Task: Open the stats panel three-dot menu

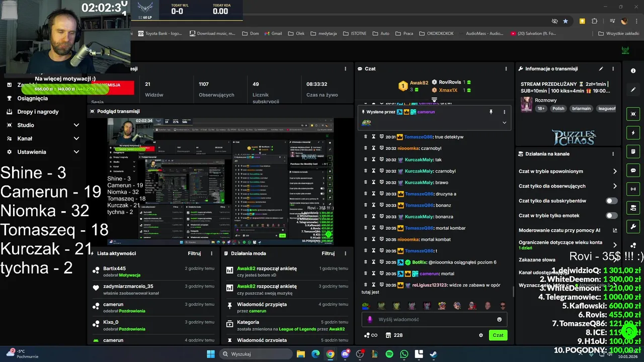Action: 345,69
